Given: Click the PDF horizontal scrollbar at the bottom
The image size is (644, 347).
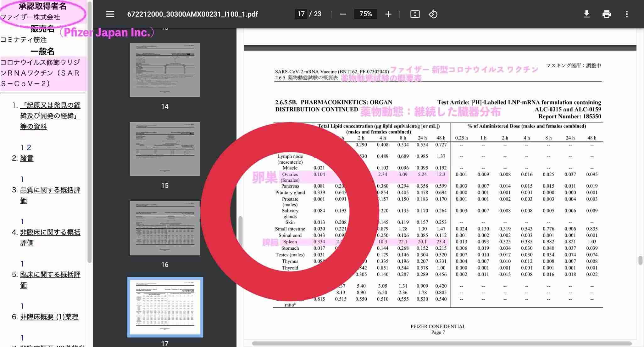Looking at the screenshot, I should tap(442, 343).
